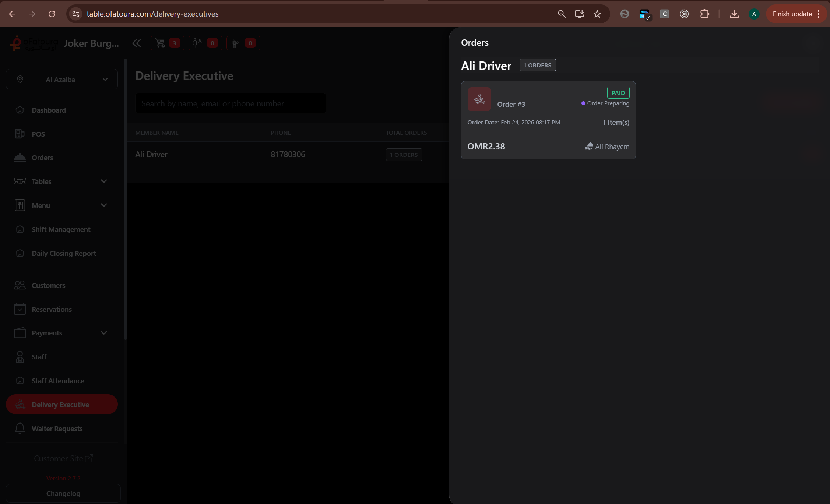Expand the Payments section chevron
830x504 pixels.
(x=104, y=333)
